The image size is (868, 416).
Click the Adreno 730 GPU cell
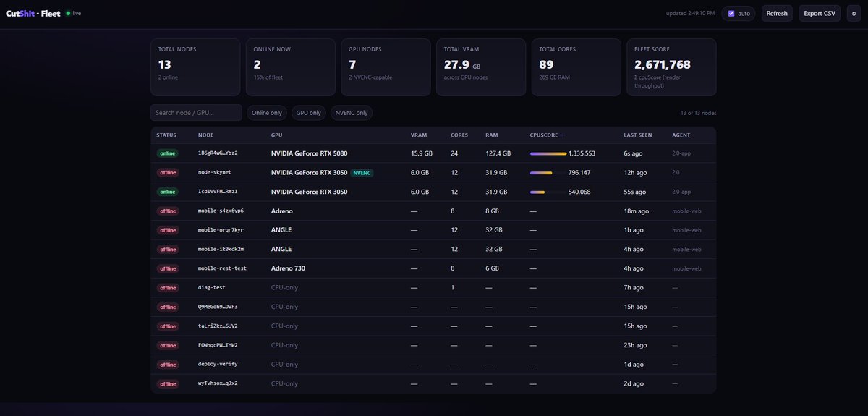(x=286, y=268)
